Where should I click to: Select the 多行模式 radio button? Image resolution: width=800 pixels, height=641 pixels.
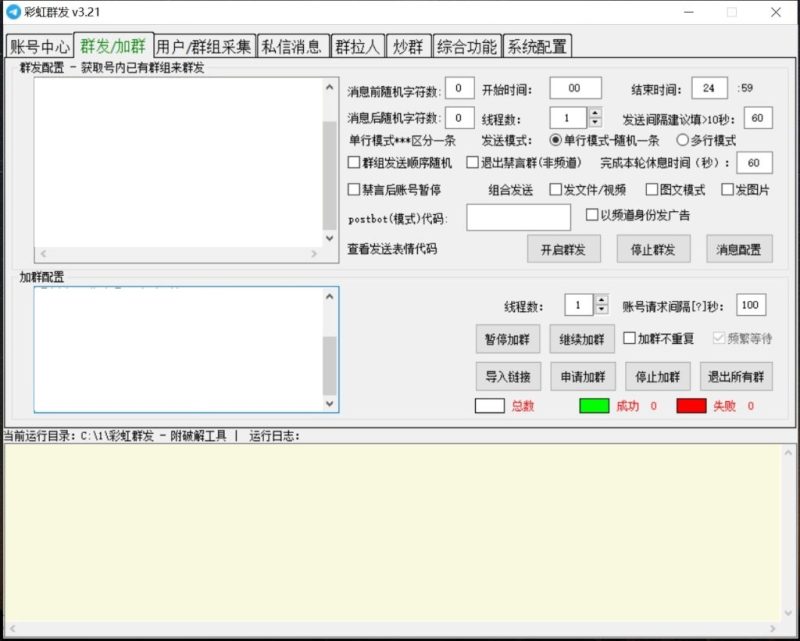click(684, 140)
